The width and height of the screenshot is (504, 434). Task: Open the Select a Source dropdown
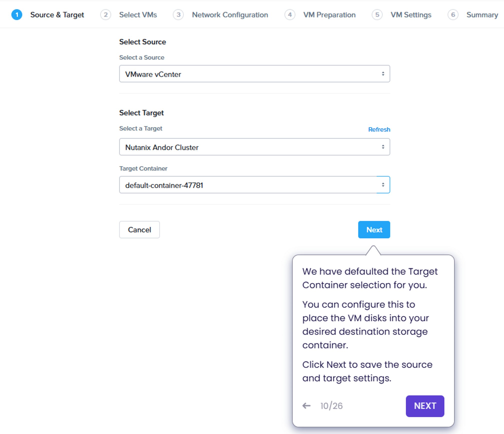coord(254,74)
